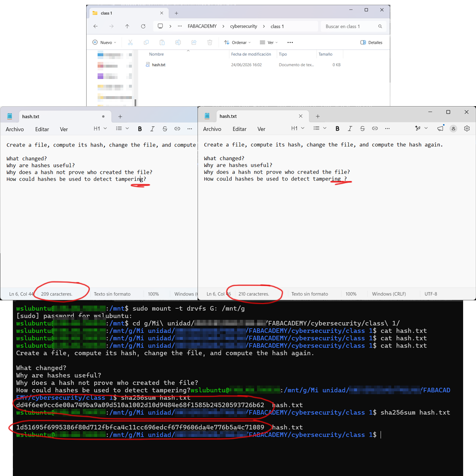
Task: Click Bold icon in right Notepad window
Action: point(337,129)
